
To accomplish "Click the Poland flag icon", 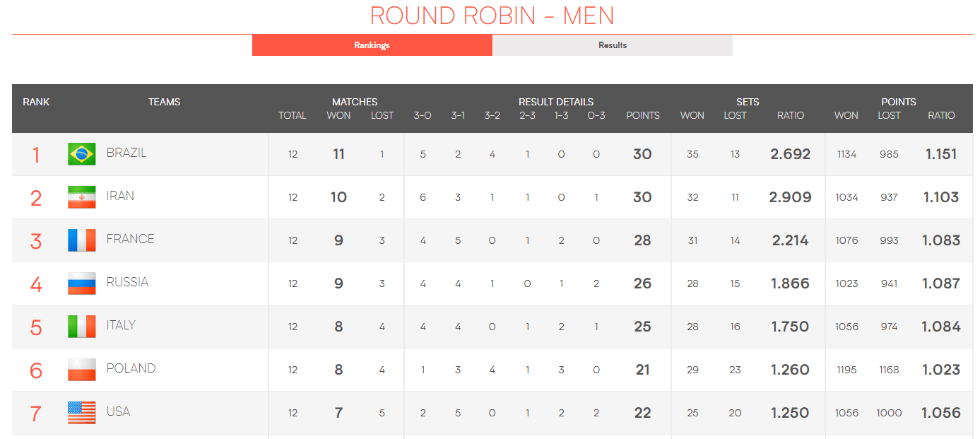I will pyautogui.click(x=81, y=370).
